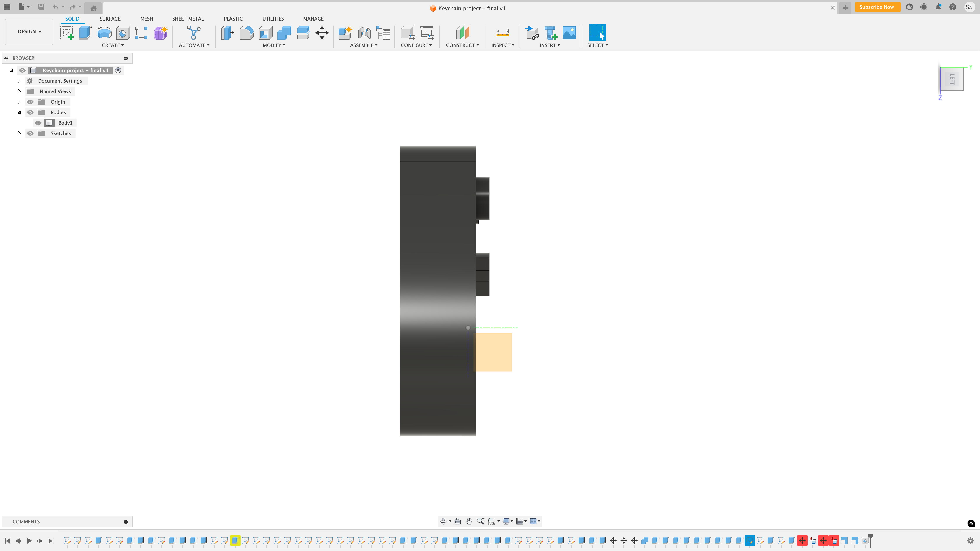Image resolution: width=980 pixels, height=551 pixels.
Task: Click the Measure ruler icon
Action: (502, 33)
